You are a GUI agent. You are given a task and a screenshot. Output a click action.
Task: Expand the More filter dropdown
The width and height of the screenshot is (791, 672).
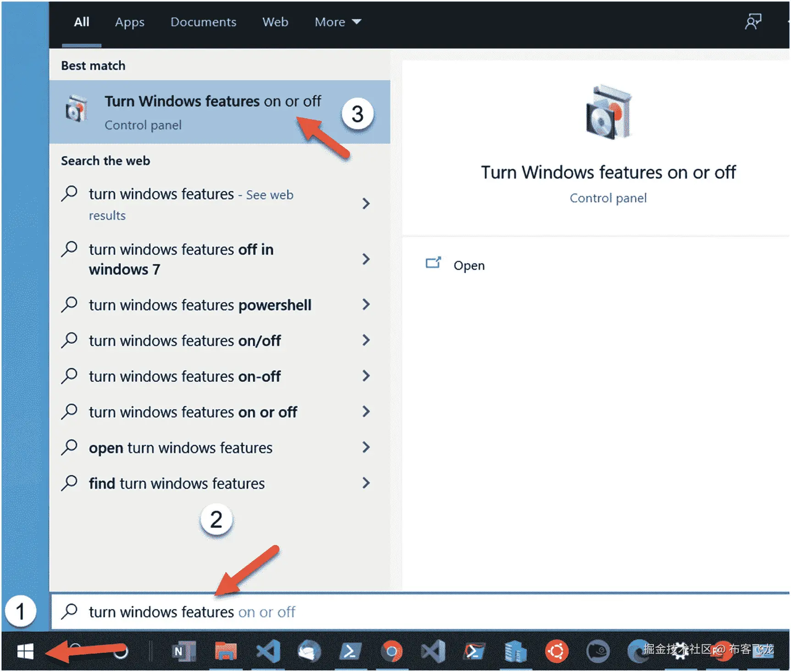pos(338,22)
